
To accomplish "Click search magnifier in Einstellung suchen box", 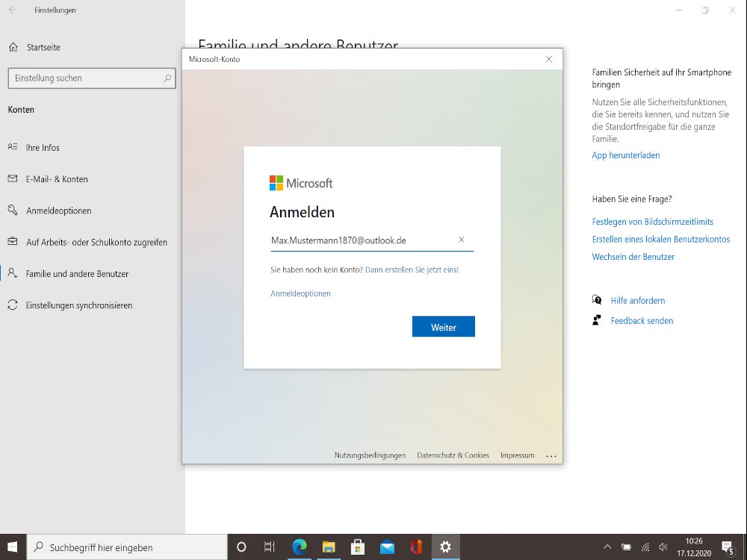I will pos(167,78).
